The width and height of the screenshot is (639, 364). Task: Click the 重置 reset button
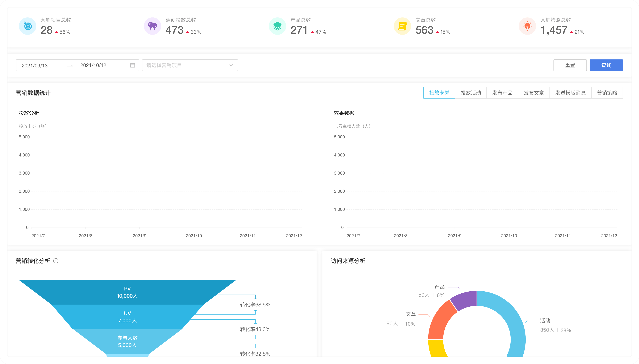click(x=570, y=65)
